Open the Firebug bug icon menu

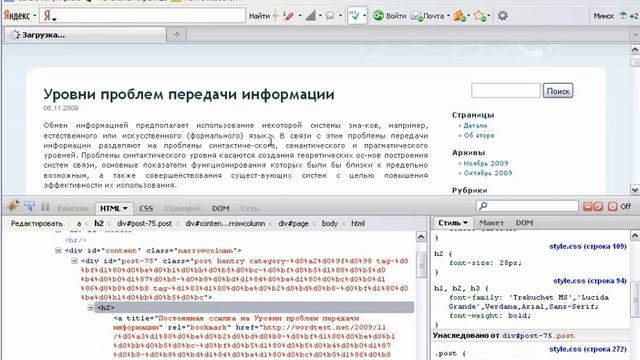[13, 207]
